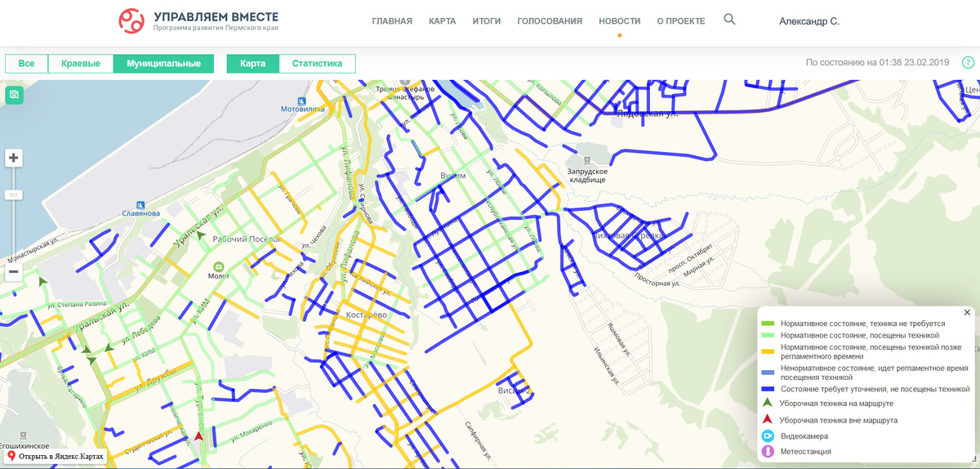
Task: Click the Молот green map marker
Action: (219, 267)
